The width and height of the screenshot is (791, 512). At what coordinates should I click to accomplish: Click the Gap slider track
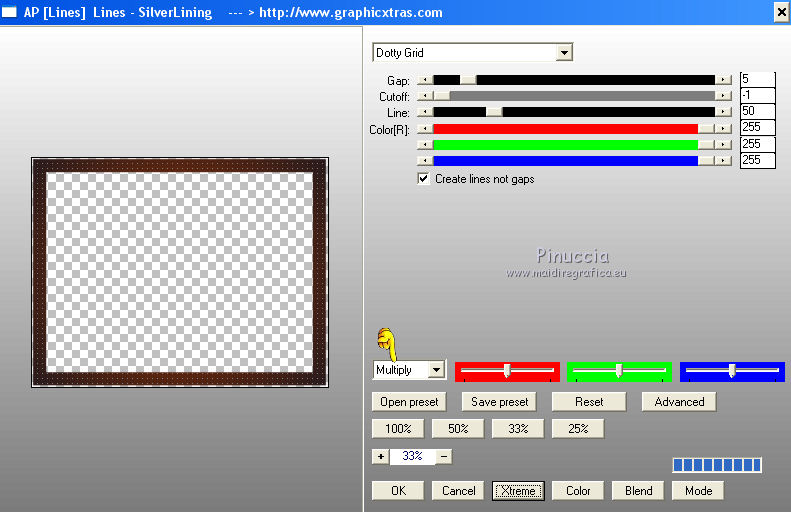click(x=574, y=80)
